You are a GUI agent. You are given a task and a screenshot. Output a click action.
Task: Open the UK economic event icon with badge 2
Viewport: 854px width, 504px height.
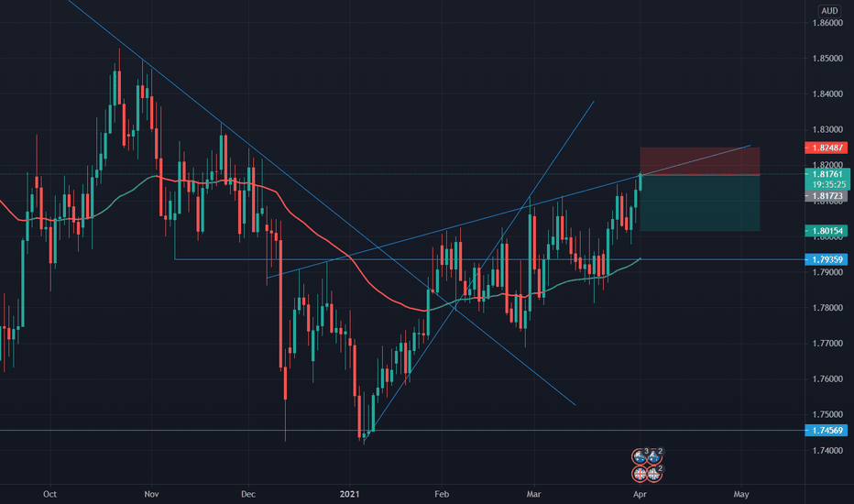(x=653, y=474)
